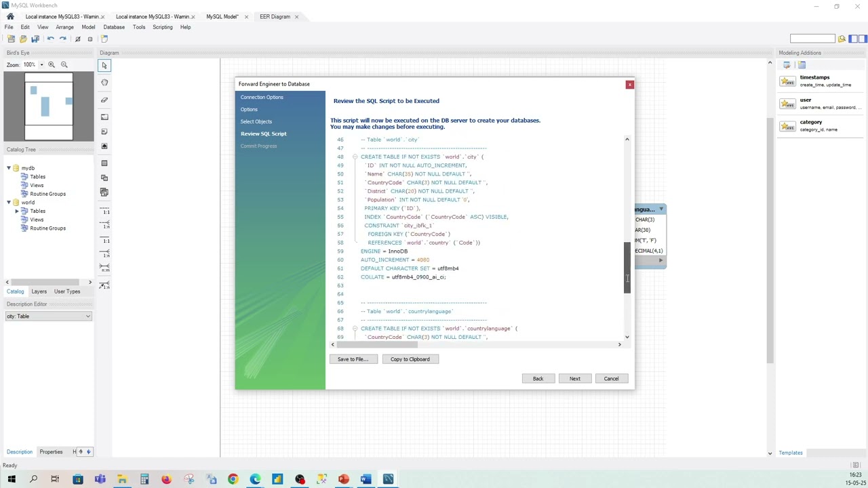Click Next to execute the script
Image resolution: width=868 pixels, height=488 pixels.
coord(574,378)
